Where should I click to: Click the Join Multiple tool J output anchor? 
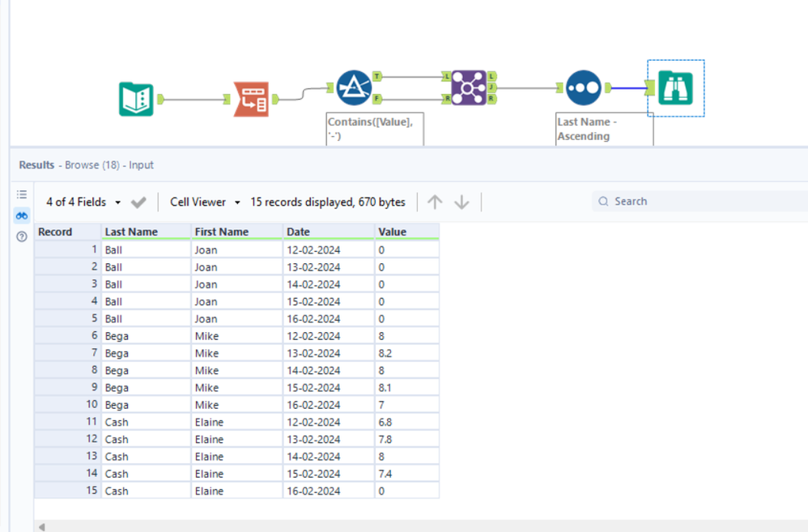[491, 87]
